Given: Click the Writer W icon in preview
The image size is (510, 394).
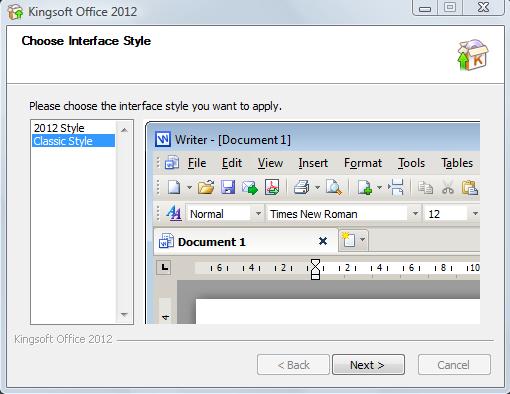Looking at the screenshot, I should pos(163,139).
